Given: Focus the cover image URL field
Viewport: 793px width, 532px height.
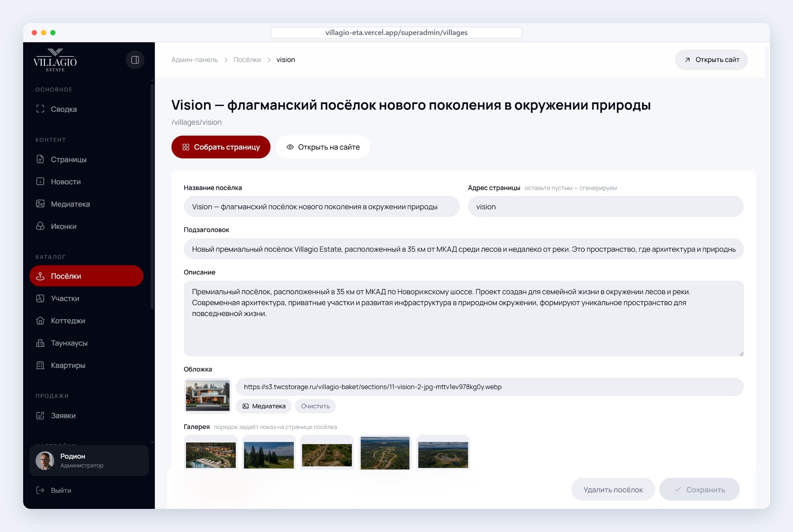Looking at the screenshot, I should [x=490, y=387].
